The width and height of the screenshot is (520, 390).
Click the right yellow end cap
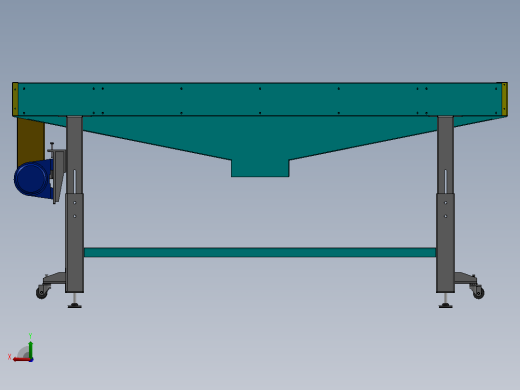pos(504,99)
